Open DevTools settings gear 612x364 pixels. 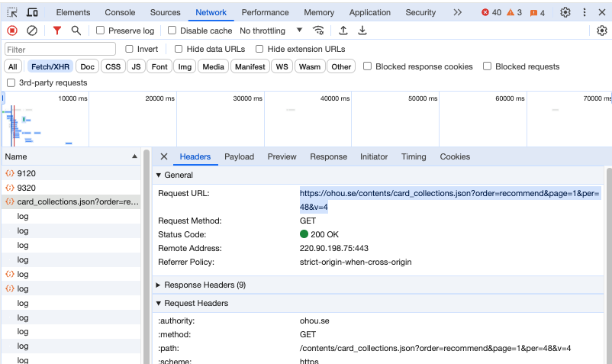[565, 12]
